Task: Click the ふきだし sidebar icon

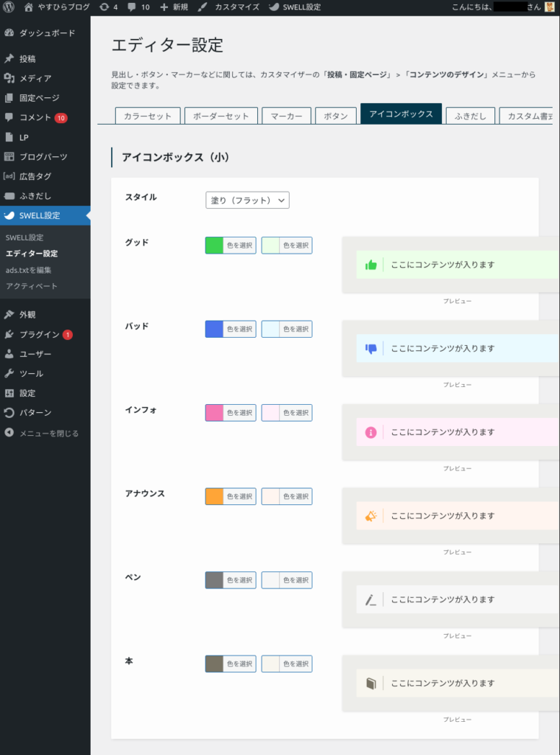Action: click(9, 196)
